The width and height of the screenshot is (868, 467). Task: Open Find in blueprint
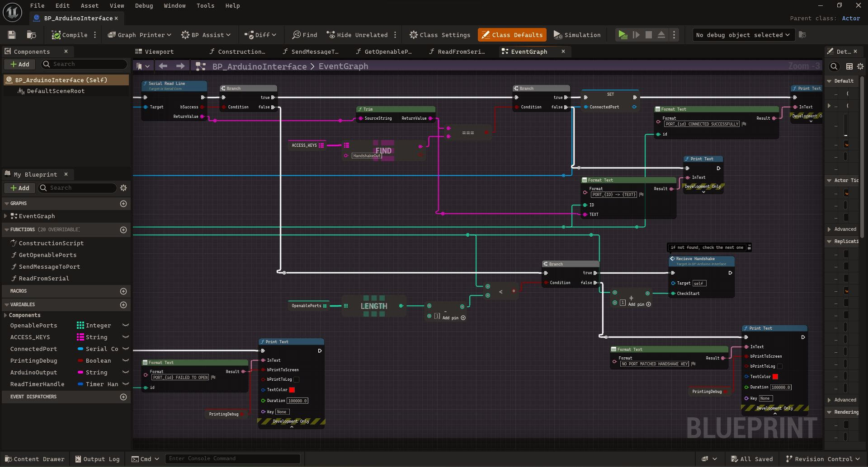(x=305, y=35)
